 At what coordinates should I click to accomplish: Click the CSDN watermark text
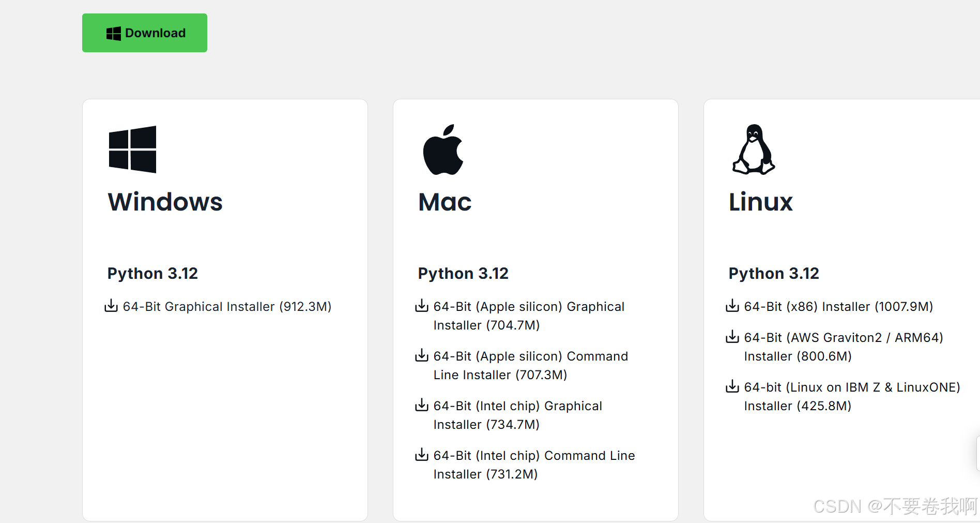point(894,507)
